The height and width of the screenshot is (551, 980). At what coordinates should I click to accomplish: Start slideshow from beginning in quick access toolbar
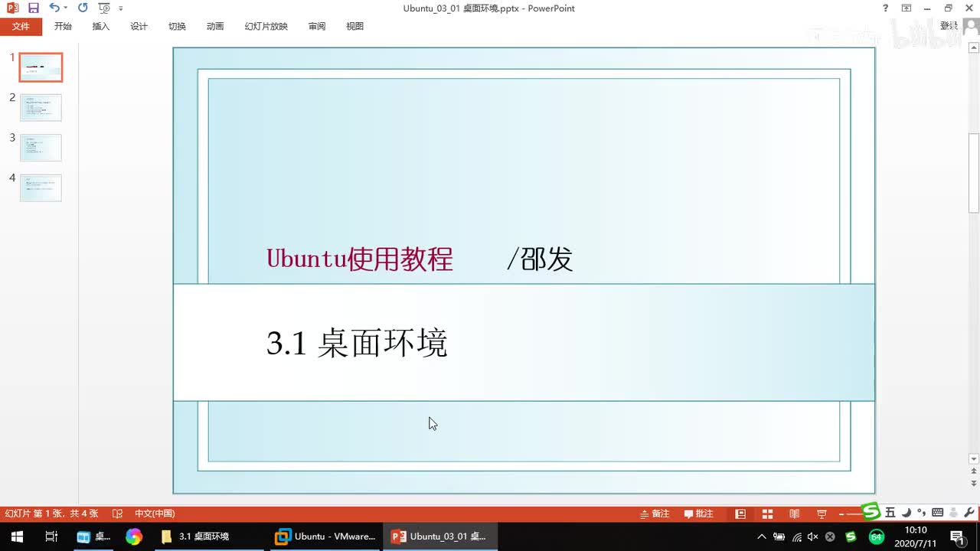point(104,8)
